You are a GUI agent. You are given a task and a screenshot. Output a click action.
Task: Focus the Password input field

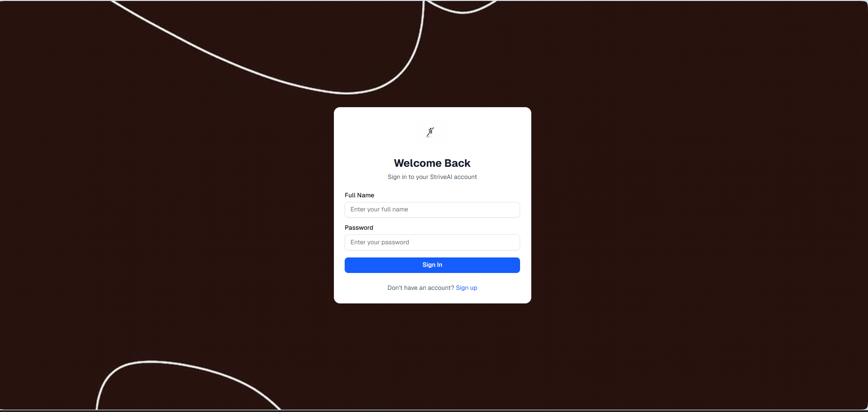[432, 242]
